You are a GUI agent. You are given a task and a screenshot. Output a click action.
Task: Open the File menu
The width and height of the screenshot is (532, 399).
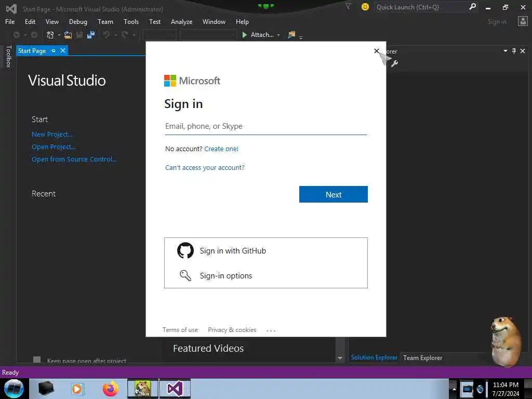(10, 22)
